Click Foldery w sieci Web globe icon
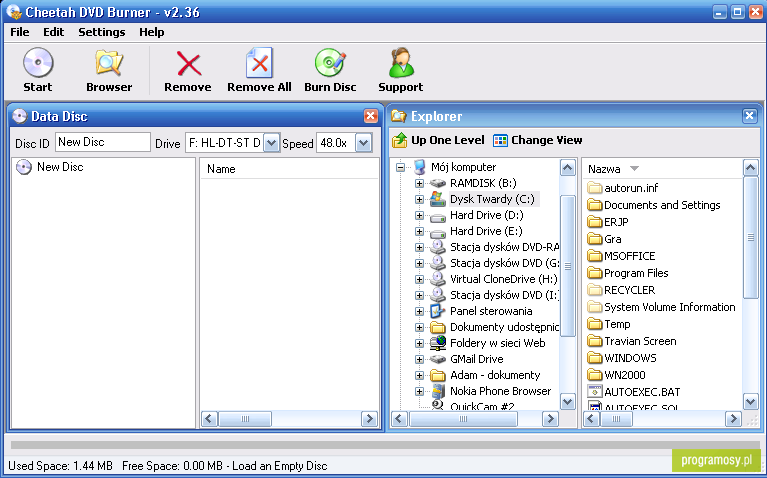Screen dimensions: 767x478 [438, 343]
